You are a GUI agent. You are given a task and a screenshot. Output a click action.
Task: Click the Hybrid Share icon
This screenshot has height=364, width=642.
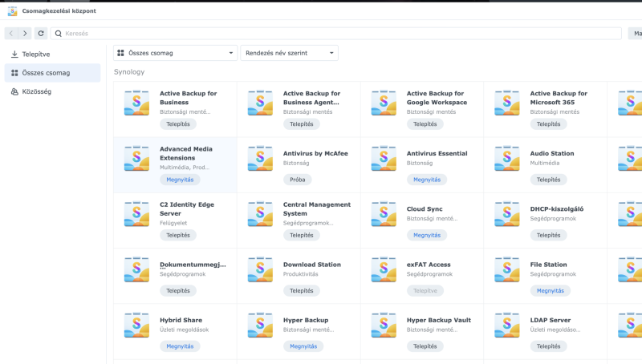tap(136, 326)
